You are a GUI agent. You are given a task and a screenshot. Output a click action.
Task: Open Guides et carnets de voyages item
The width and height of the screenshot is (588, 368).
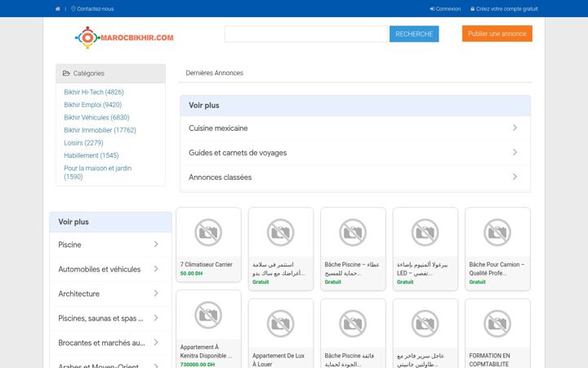(x=355, y=152)
